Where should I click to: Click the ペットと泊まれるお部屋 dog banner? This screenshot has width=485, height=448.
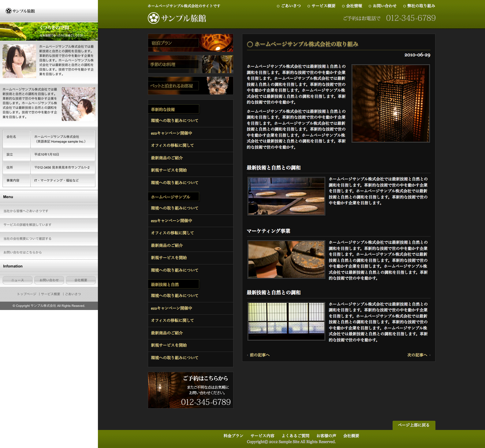click(190, 86)
